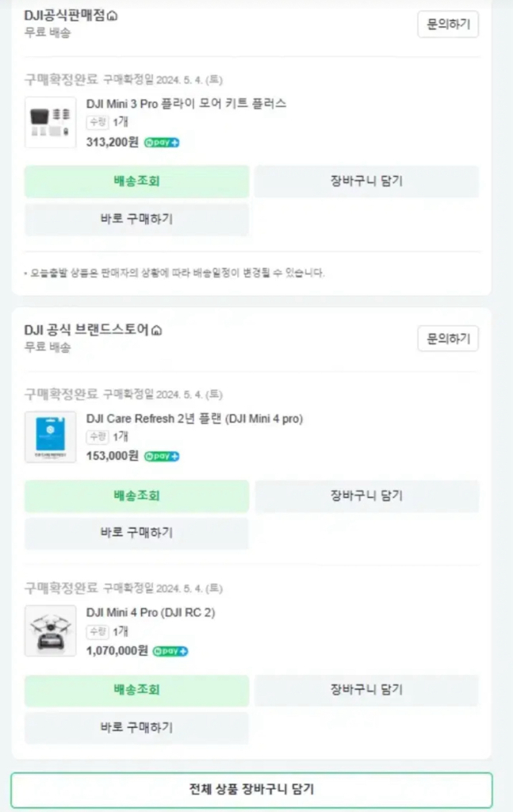Track shipping for the DJI Mini 4 Pro drone
The width and height of the screenshot is (513, 812).
click(x=136, y=690)
